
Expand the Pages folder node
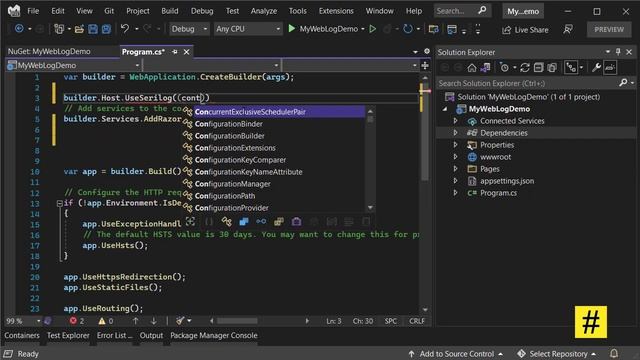[456, 169]
